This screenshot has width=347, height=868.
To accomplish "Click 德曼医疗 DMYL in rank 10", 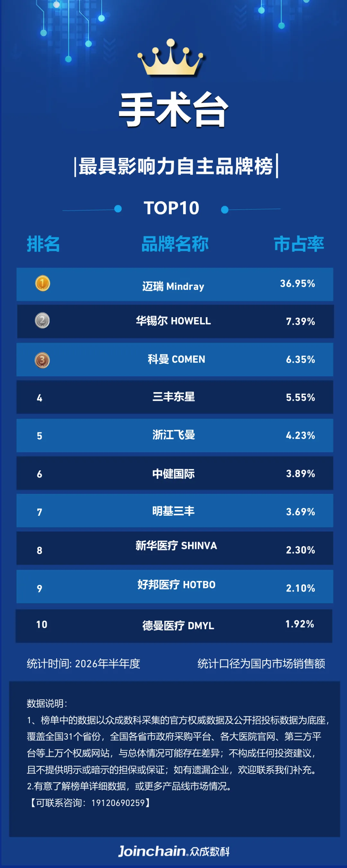I will [178, 625].
